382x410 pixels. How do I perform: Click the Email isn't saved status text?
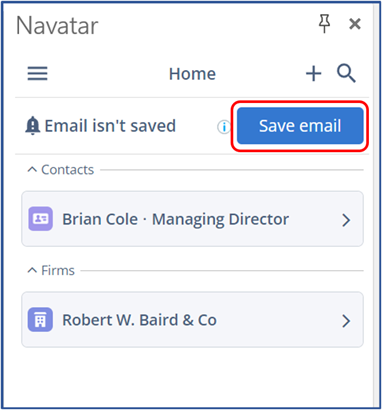coord(110,126)
